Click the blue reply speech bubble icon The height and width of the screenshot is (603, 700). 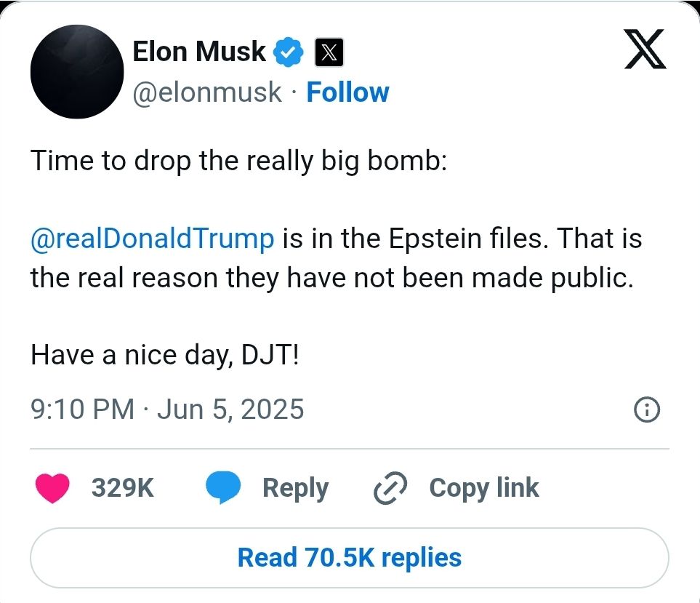point(223,488)
